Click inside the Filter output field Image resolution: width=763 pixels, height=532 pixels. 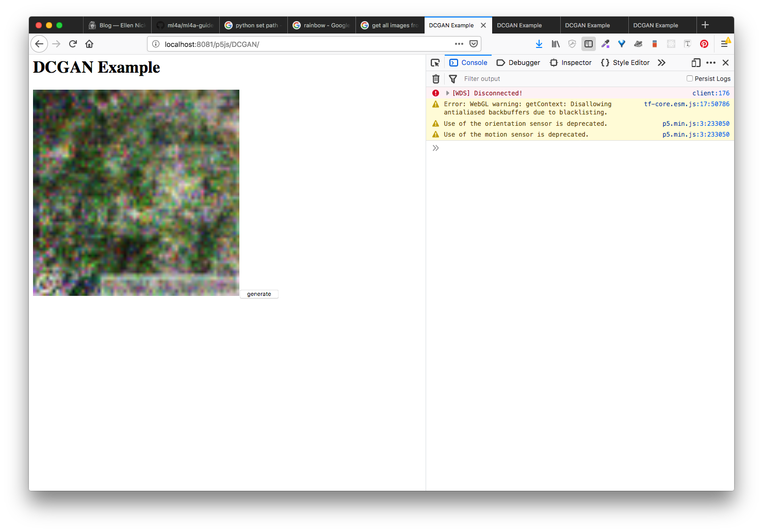495,78
